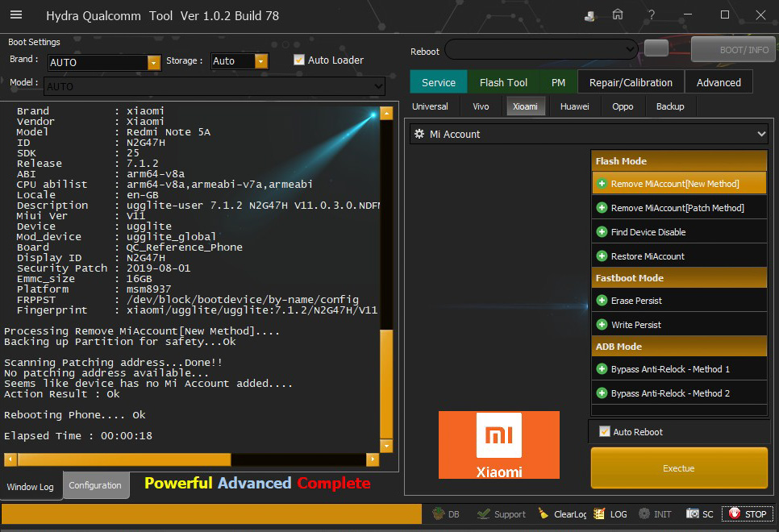Click log vertical scrollbar up arrow
Screen dimensions: 779x532
coord(386,114)
